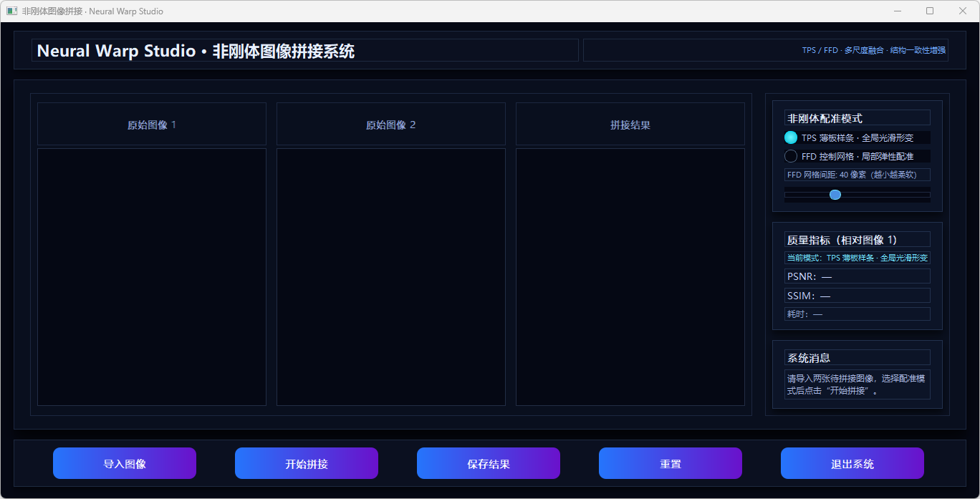The image size is (980, 499).
Task: Click the 拼接结果 result preview area
Action: click(630, 276)
